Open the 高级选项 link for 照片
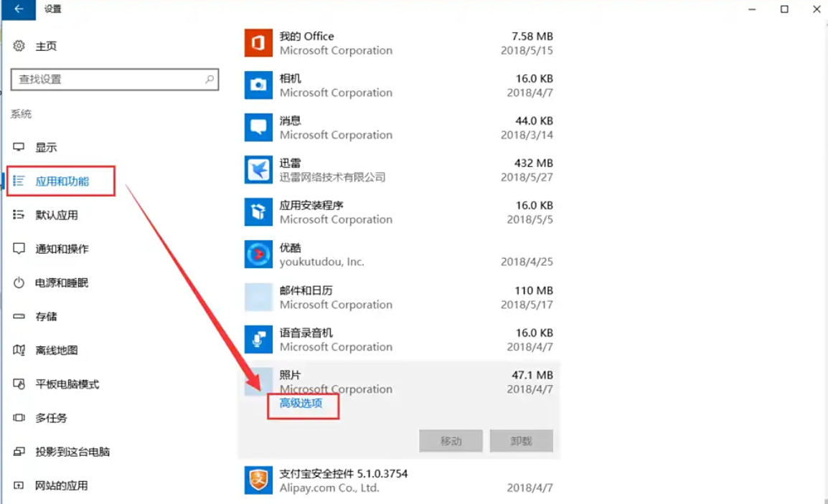This screenshot has width=828, height=504. tap(301, 404)
